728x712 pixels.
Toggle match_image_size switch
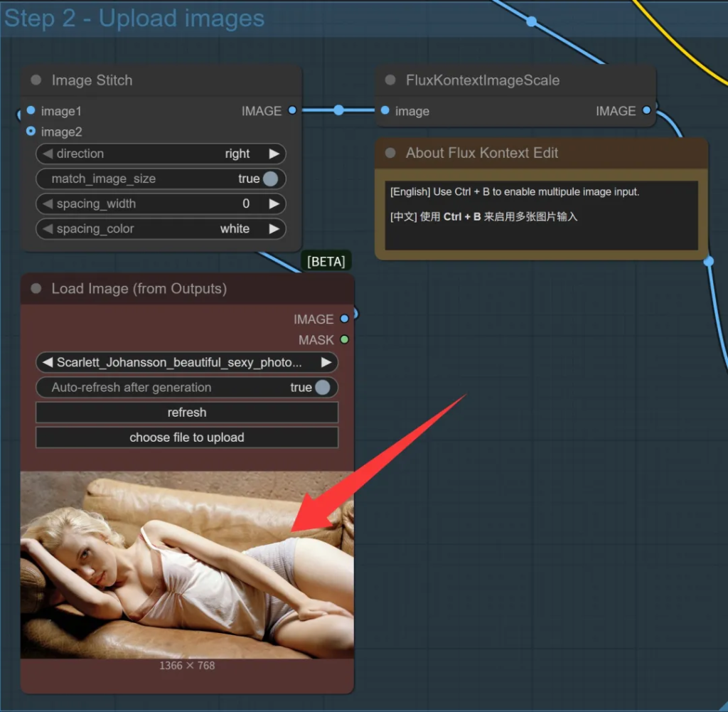(270, 179)
